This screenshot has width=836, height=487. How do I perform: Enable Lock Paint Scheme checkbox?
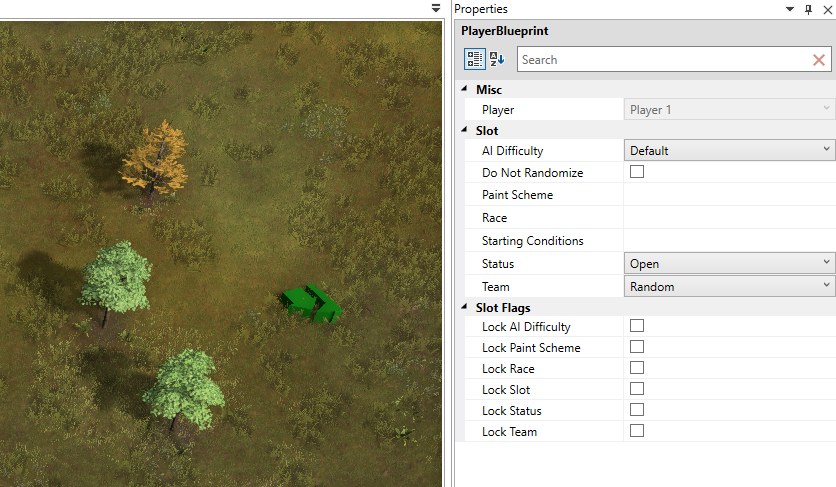(x=637, y=347)
